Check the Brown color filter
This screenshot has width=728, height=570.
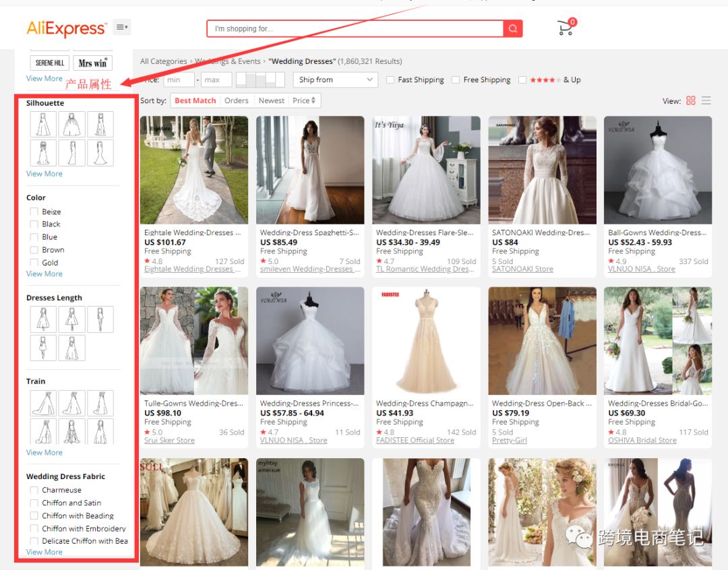point(34,250)
